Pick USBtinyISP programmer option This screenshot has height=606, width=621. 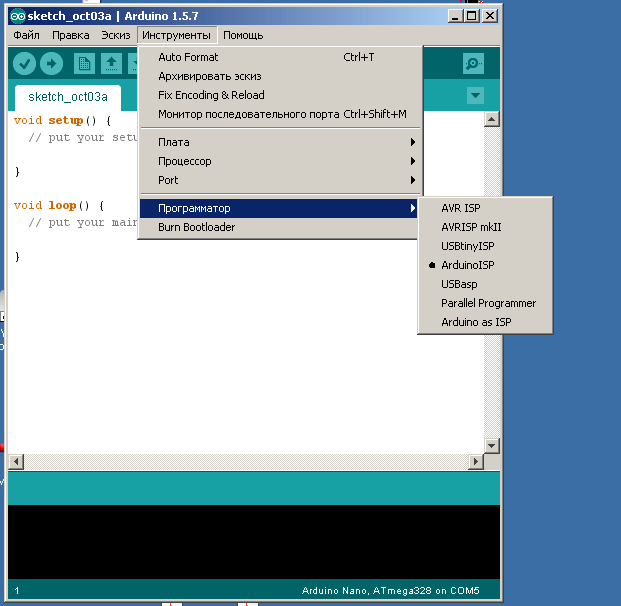point(485,246)
